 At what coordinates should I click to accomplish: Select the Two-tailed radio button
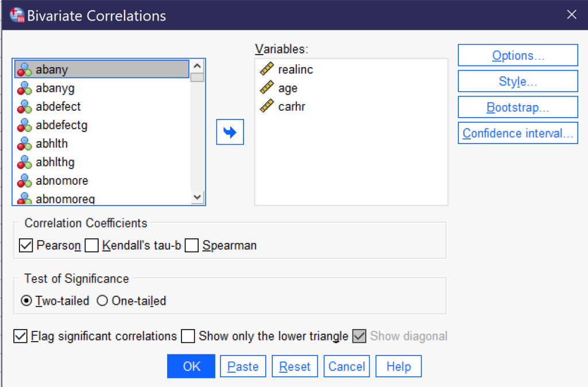coord(26,301)
